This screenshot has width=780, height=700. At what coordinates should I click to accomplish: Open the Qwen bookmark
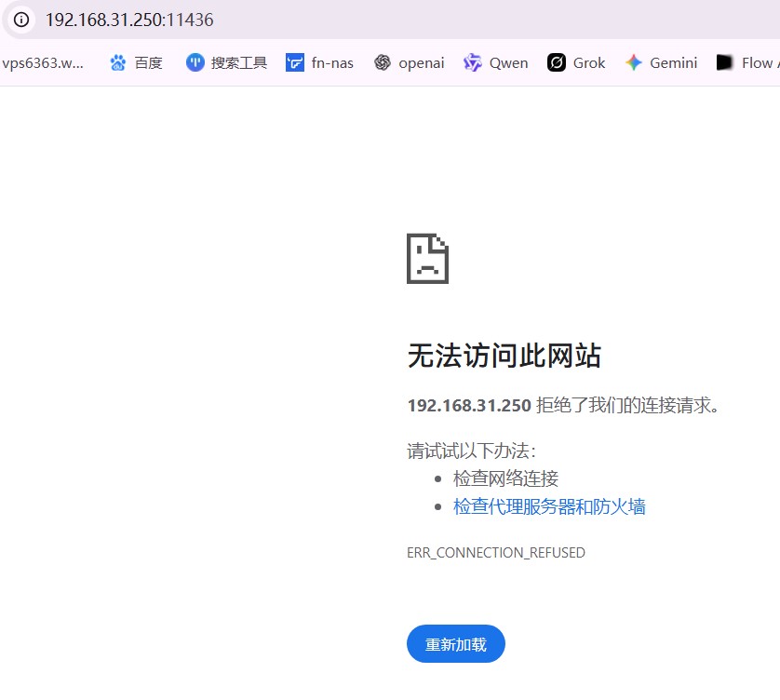tap(495, 62)
